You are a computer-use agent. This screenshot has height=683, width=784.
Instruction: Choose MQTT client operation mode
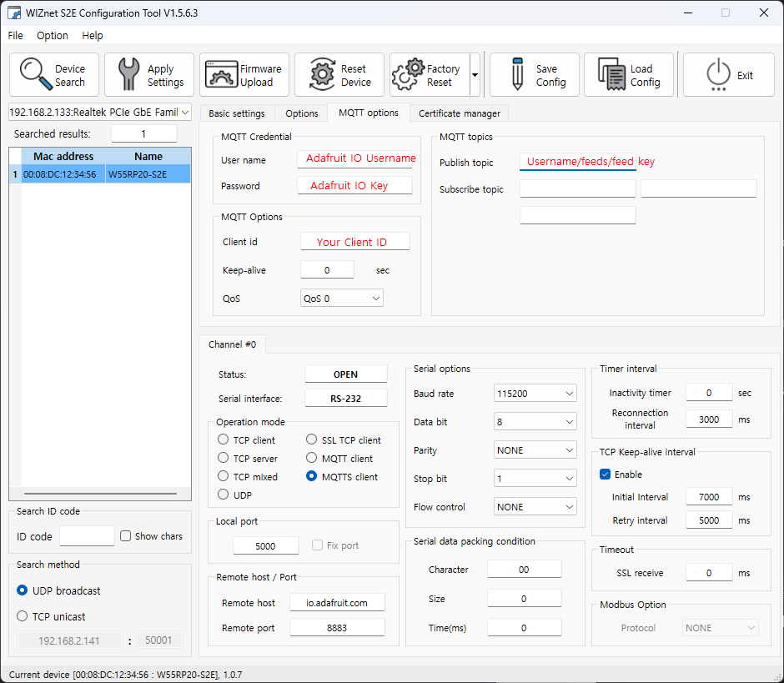(x=311, y=458)
